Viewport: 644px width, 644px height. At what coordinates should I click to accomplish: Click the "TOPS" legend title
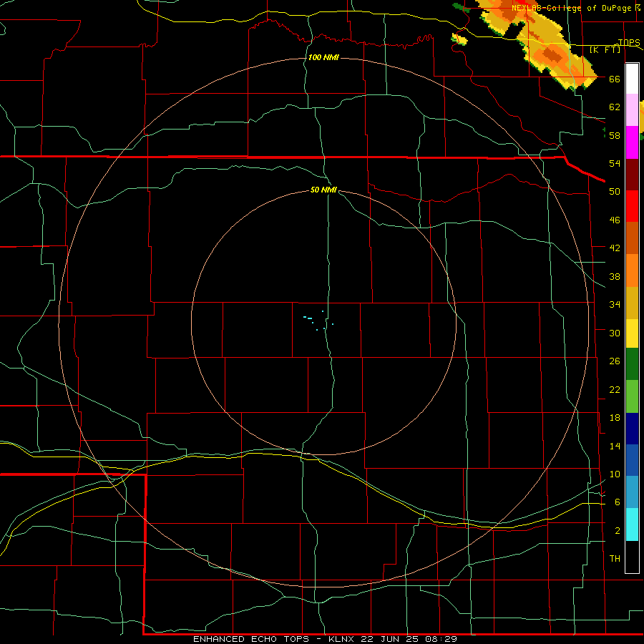coord(629,42)
